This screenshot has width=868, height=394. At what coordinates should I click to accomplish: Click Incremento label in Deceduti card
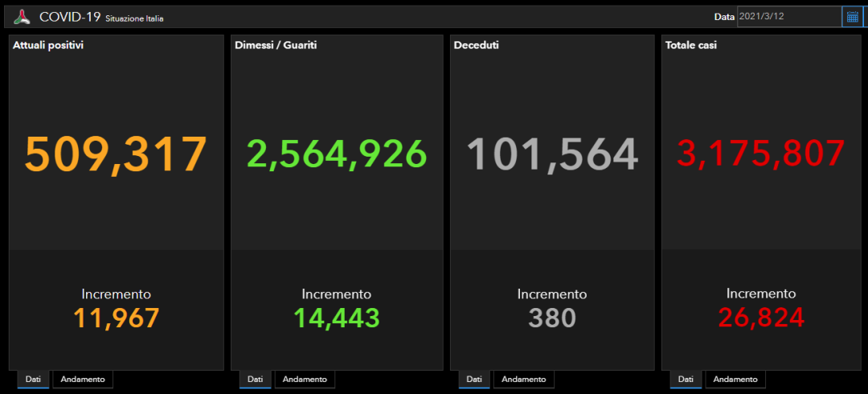click(552, 293)
